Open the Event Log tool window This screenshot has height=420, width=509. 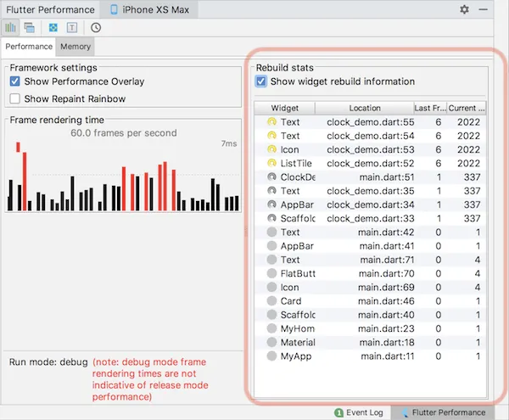click(359, 412)
